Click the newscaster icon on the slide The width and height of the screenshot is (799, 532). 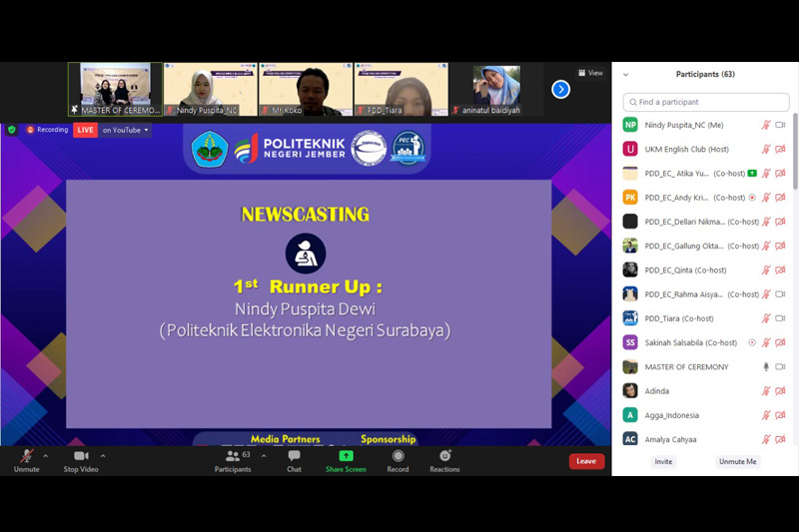pyautogui.click(x=306, y=254)
